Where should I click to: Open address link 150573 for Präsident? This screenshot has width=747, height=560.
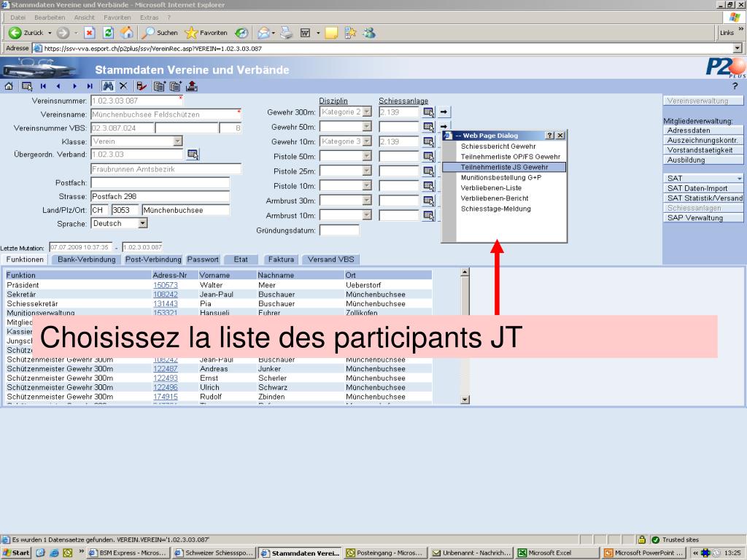pos(166,285)
